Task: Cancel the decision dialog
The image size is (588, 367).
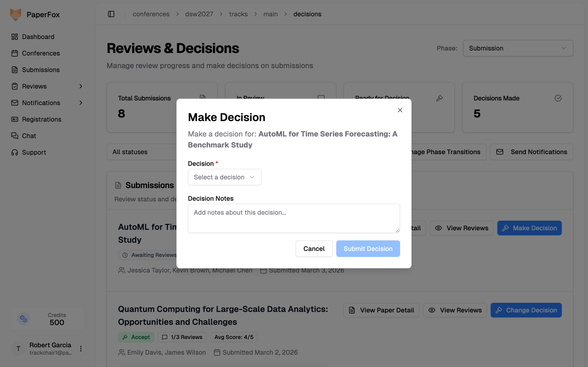Action: pos(314,249)
